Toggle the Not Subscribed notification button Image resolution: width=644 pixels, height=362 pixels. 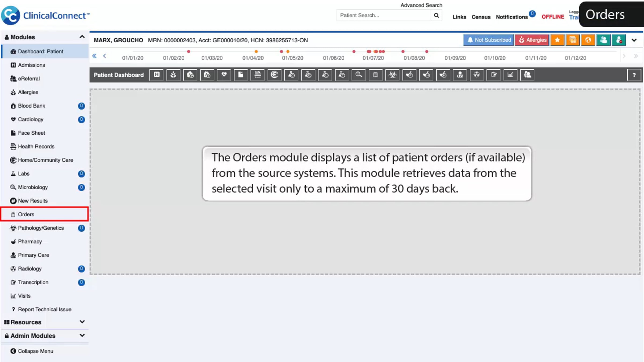pos(488,40)
